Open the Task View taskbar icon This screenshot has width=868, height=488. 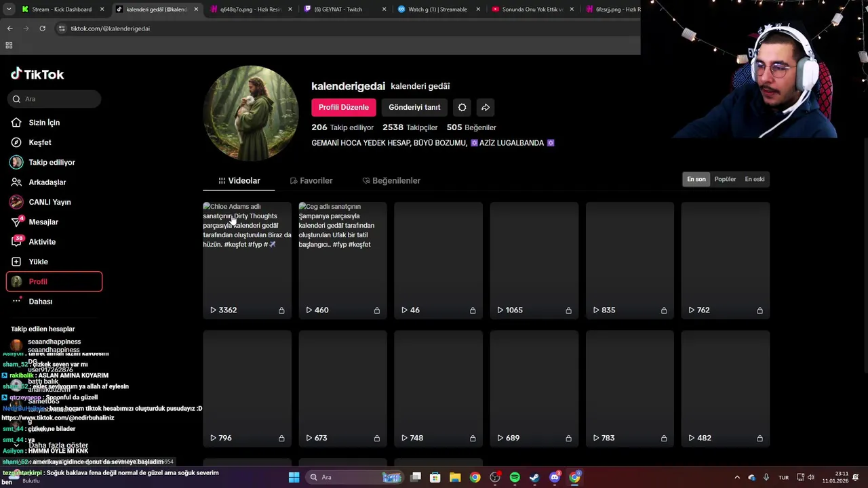(416, 477)
